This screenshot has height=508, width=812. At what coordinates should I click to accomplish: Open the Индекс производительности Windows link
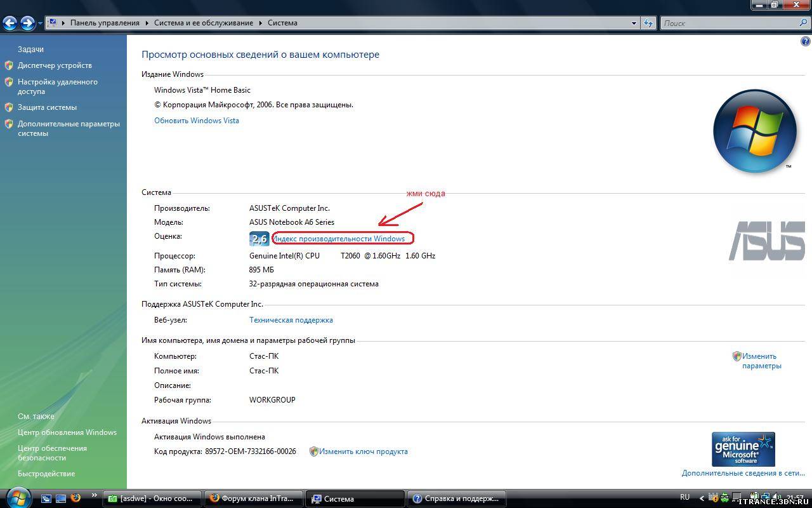click(339, 239)
